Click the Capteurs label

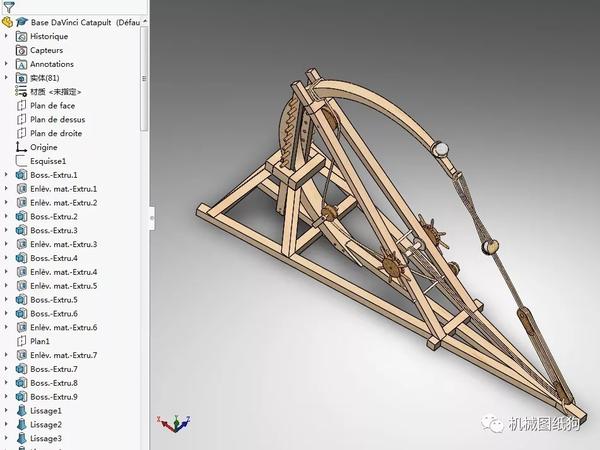pos(46,50)
